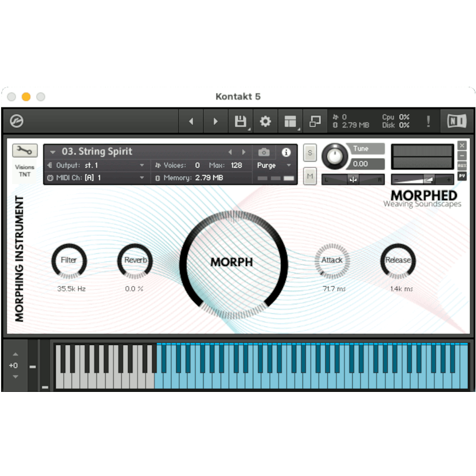Go to next preset with right arrow in toolbar
The width and height of the screenshot is (476, 476).
click(x=216, y=122)
